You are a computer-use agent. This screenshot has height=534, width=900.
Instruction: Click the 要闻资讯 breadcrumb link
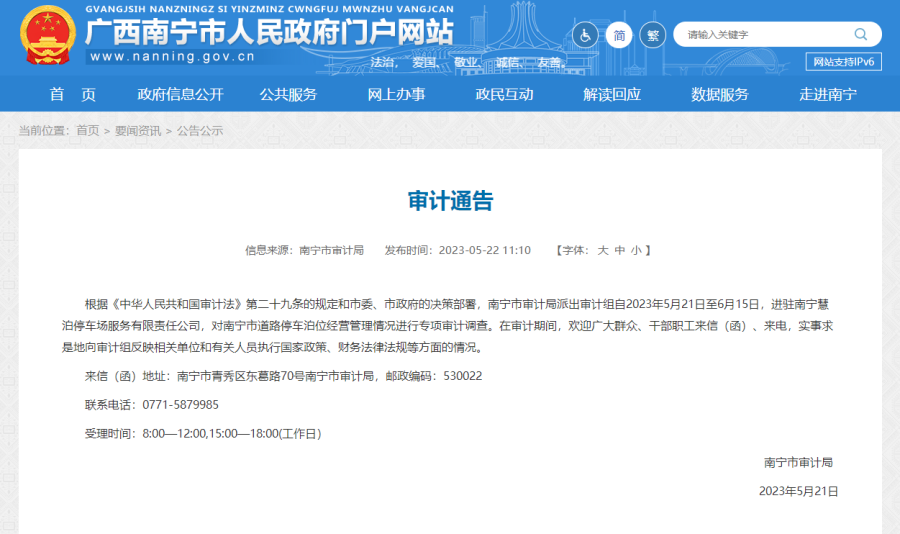[138, 131]
